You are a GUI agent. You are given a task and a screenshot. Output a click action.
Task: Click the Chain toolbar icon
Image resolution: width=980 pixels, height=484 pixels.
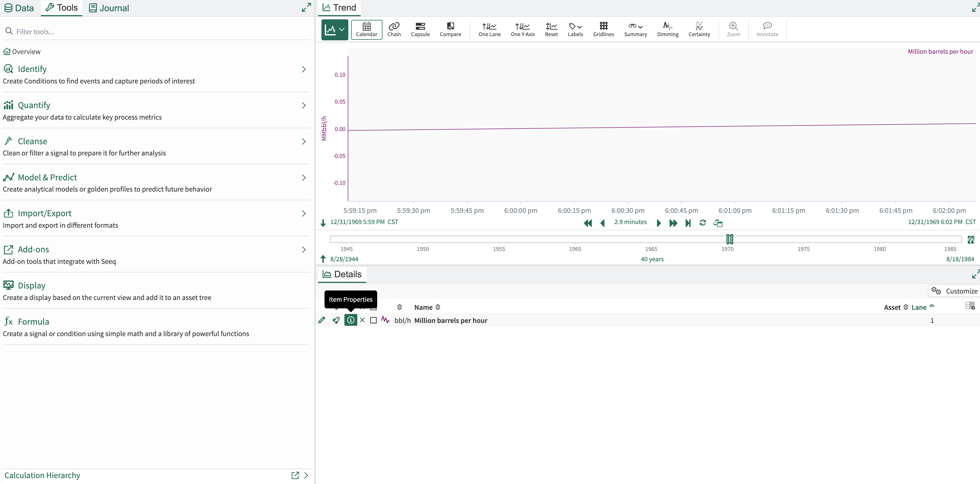[x=394, y=29]
